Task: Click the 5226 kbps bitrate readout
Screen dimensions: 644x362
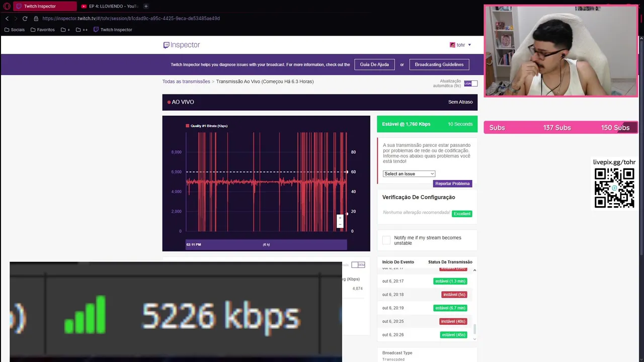Action: [221, 316]
